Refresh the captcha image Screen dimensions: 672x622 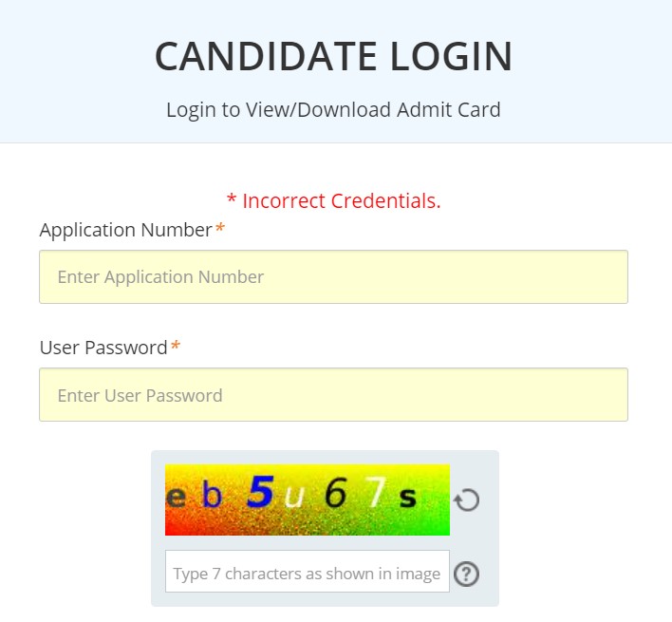pyautogui.click(x=467, y=499)
